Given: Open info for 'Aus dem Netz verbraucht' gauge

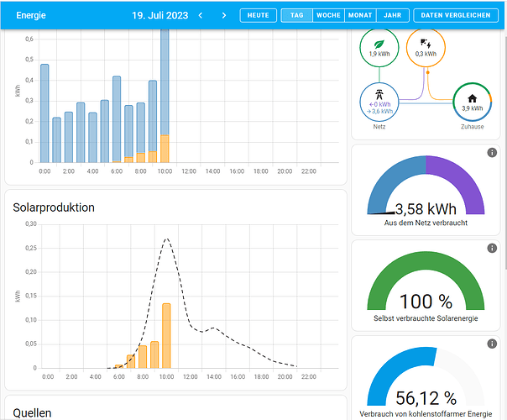Looking at the screenshot, I should tap(492, 153).
